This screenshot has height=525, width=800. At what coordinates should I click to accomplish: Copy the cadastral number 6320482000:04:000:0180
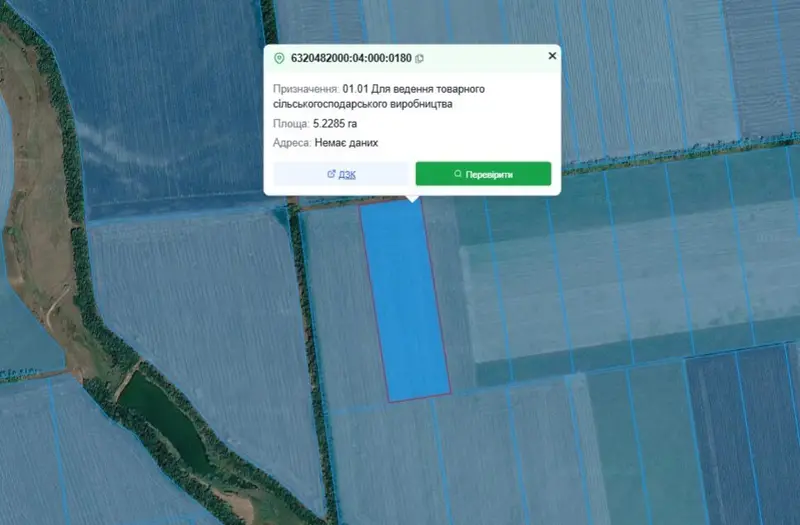(419, 59)
